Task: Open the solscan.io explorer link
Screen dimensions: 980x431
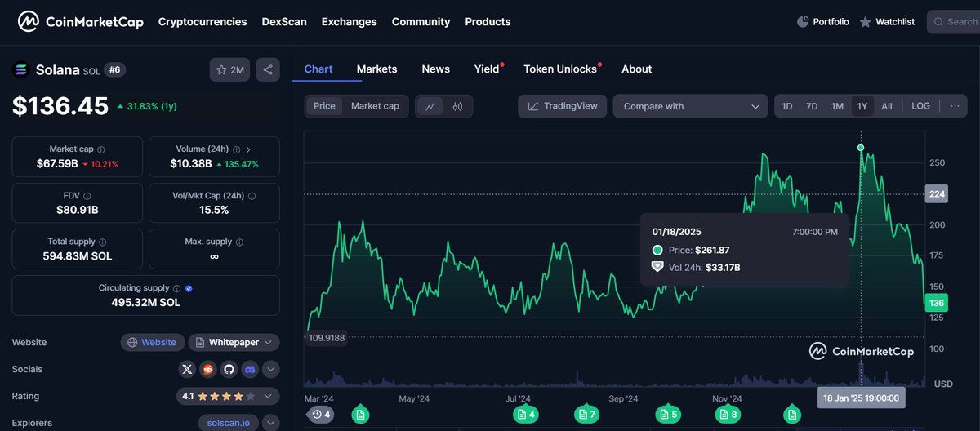Action: 229,423
